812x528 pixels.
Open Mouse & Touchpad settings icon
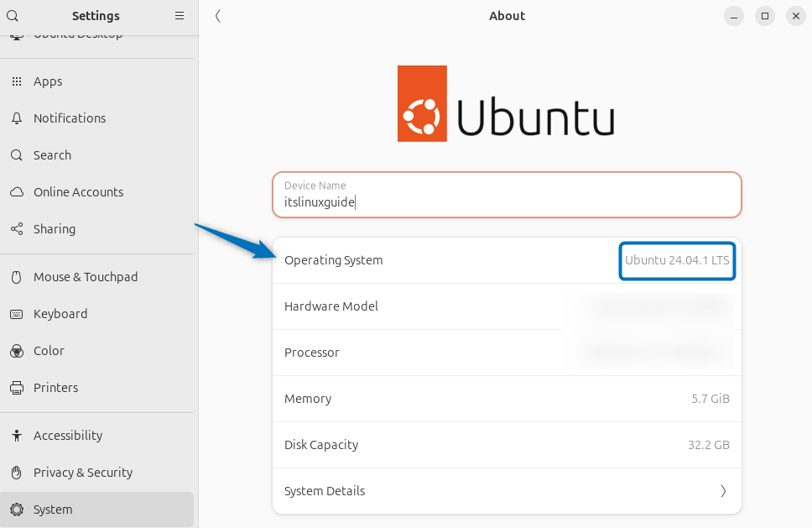16,276
